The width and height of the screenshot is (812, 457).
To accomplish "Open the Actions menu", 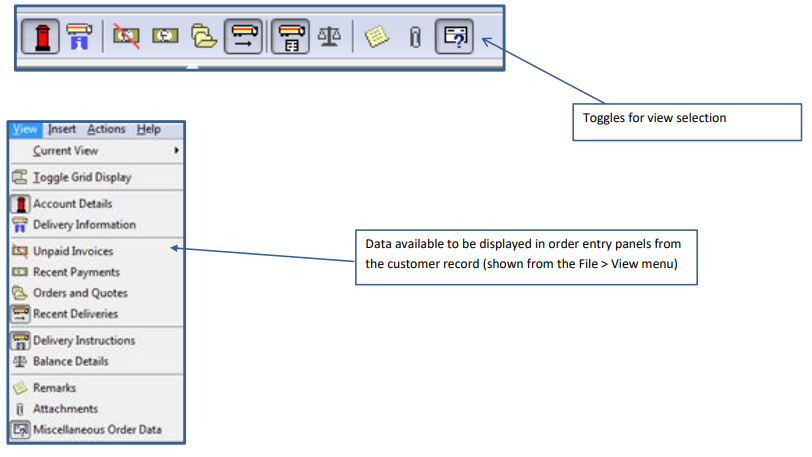I will [106, 129].
